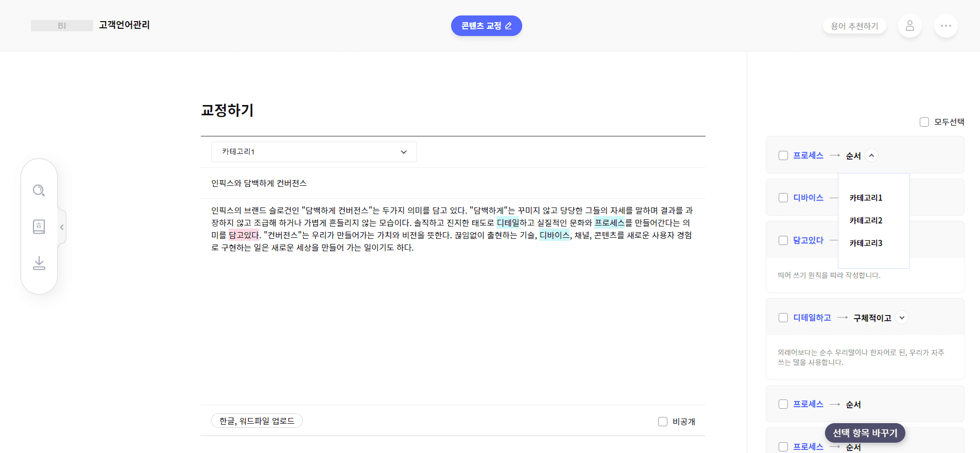
Task: Open the user profile icon
Action: 910,26
